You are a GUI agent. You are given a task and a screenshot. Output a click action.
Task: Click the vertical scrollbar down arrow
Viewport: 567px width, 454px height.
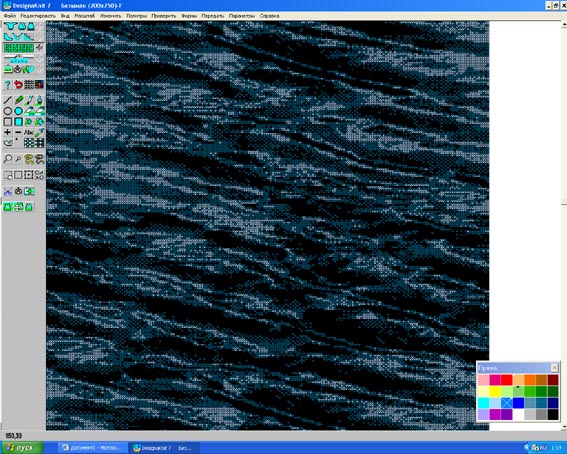coord(564,427)
